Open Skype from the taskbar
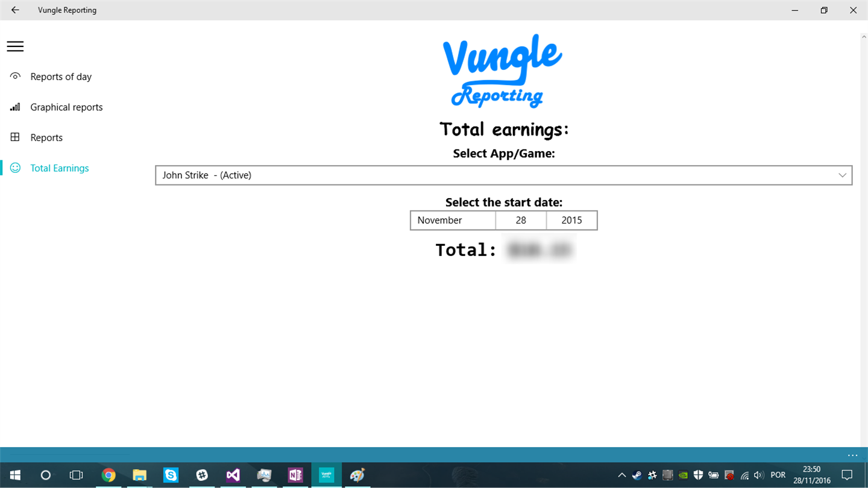Viewport: 868px width, 488px height. point(171,475)
